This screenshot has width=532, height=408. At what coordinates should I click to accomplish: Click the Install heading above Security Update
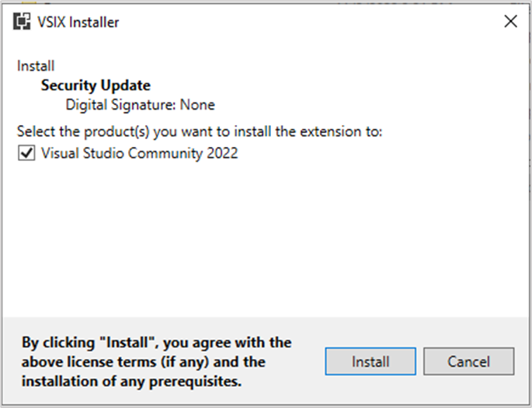[36, 66]
